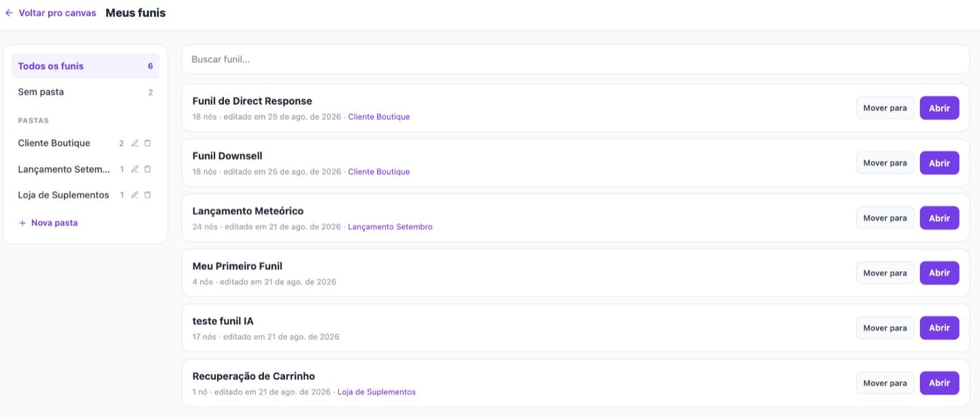This screenshot has width=980, height=419.
Task: Open Cliente Boutique folder in sidebar
Action: point(54,143)
